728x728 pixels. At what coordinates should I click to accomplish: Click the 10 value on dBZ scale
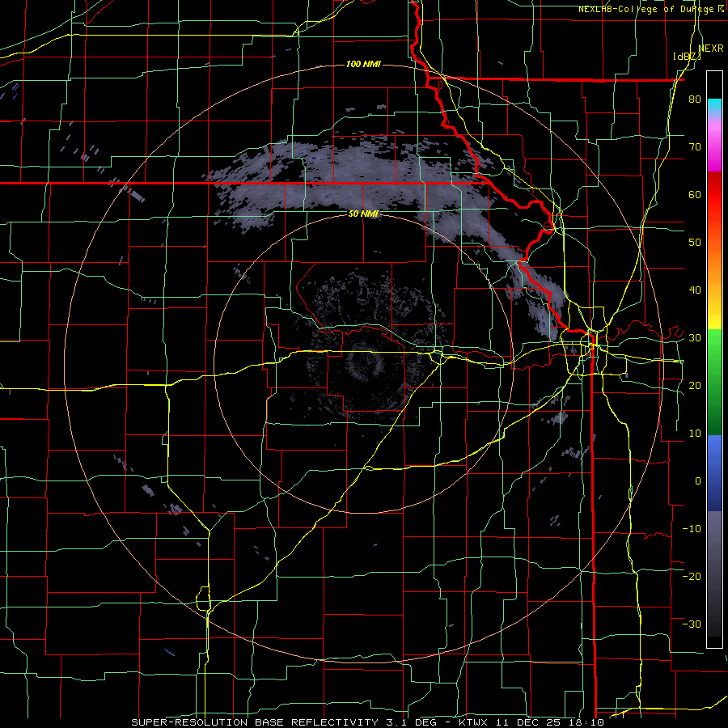pos(695,434)
